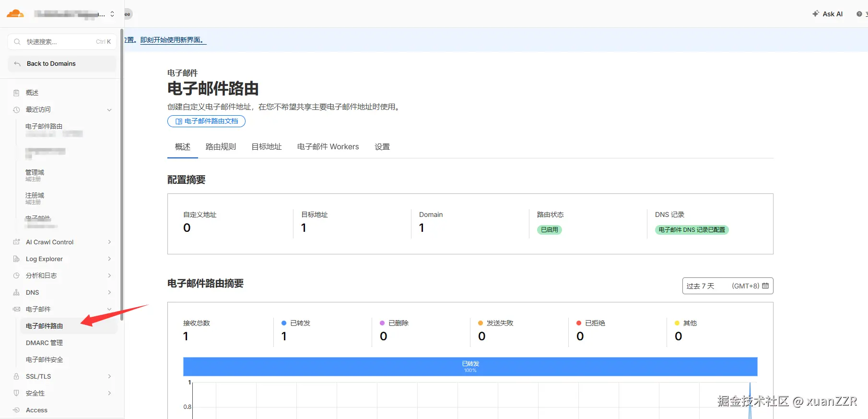
Task: Switch to the 概述 tab
Action: (x=183, y=147)
